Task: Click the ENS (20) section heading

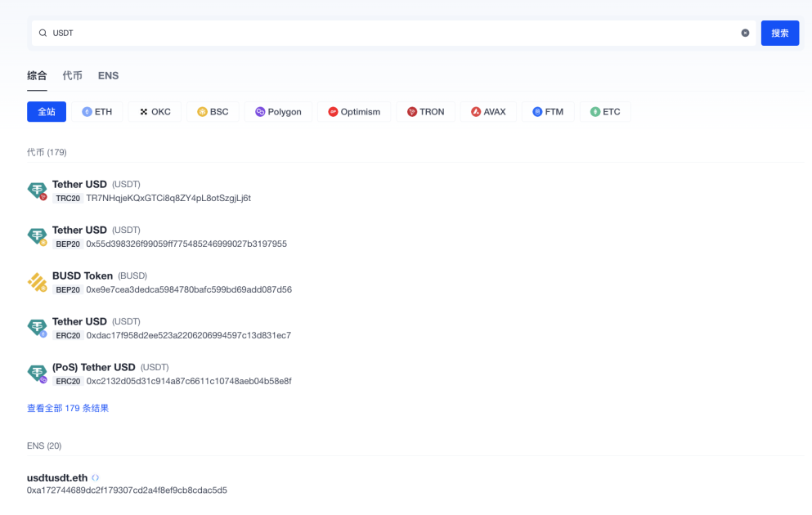Action: pos(44,446)
